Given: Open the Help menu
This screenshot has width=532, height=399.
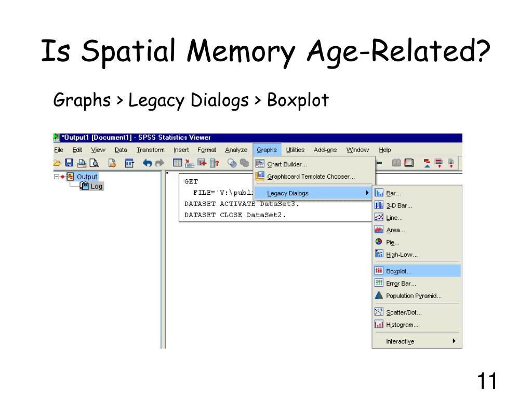Looking at the screenshot, I should tap(385, 150).
